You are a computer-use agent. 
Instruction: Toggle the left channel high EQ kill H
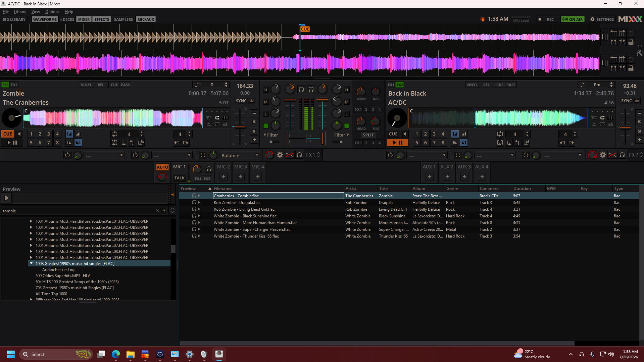coord(265,90)
